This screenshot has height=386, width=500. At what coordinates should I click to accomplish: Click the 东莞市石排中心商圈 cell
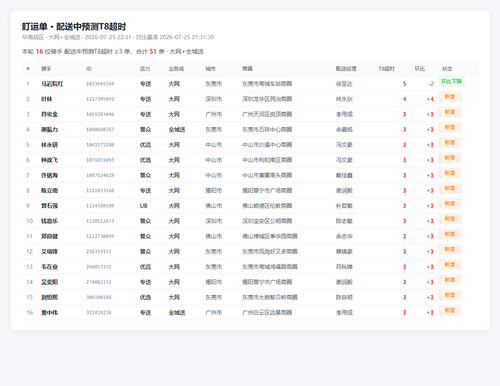(267, 130)
